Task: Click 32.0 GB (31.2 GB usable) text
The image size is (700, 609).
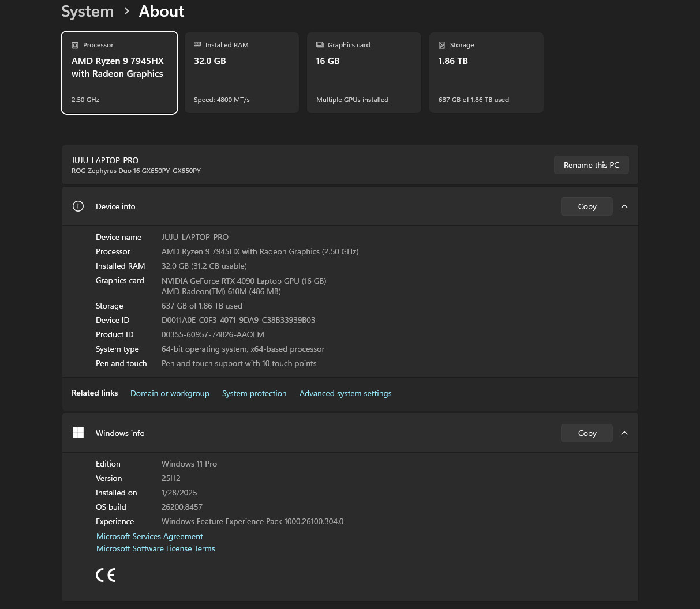Action: [x=204, y=266]
